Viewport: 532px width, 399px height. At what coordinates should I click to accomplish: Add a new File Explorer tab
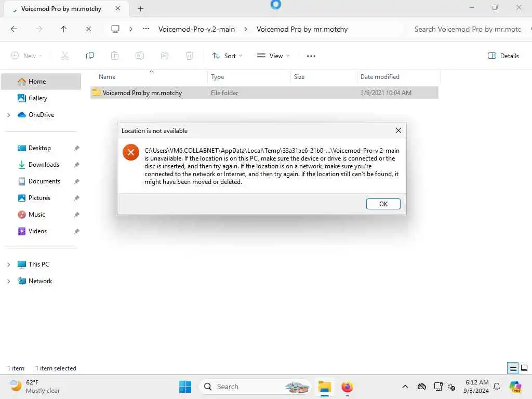coord(140,9)
